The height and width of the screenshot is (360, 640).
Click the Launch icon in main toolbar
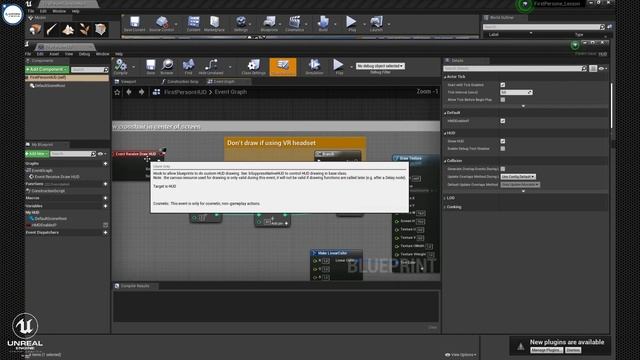click(376, 24)
